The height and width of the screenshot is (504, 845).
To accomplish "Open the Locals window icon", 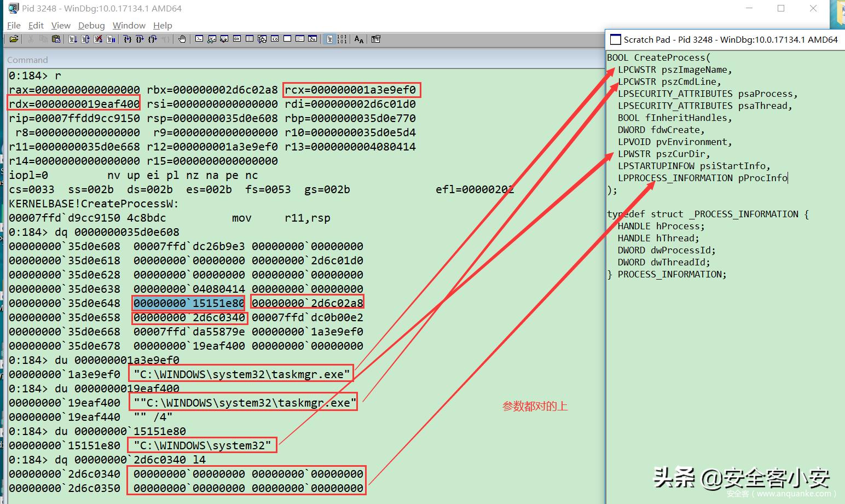I will tap(224, 39).
